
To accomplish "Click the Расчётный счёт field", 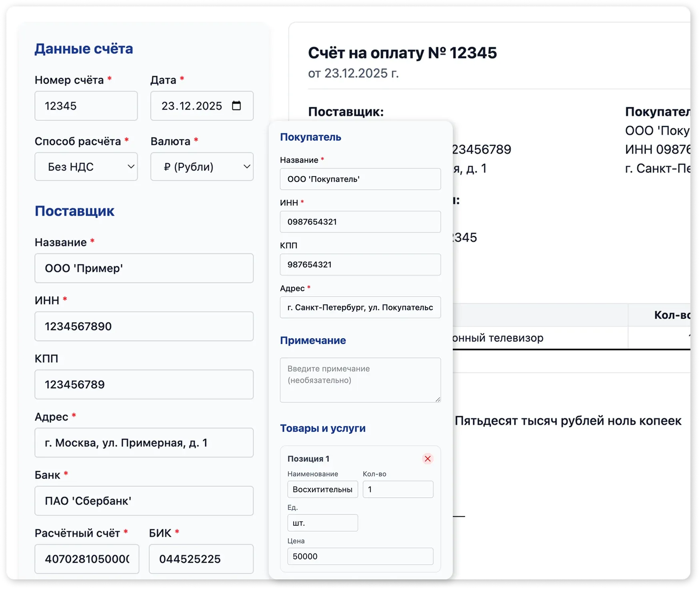I will 87,559.
